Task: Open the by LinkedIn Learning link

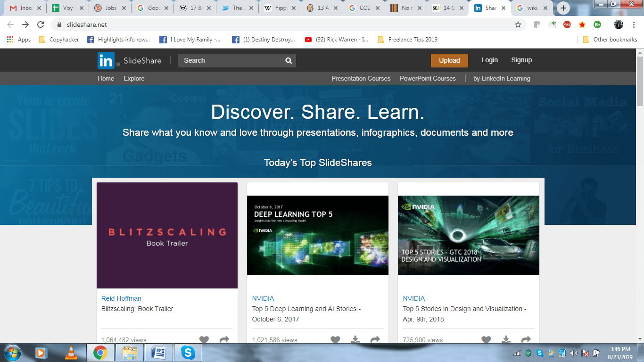Action: click(502, 78)
